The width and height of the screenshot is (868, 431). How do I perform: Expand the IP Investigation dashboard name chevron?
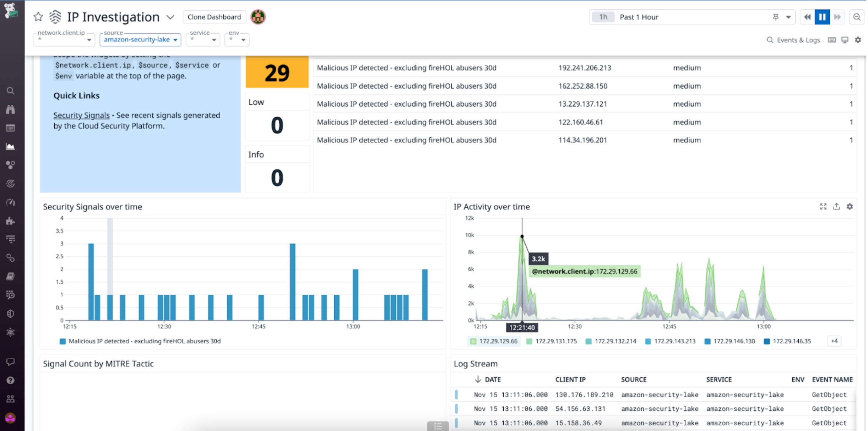pos(171,17)
